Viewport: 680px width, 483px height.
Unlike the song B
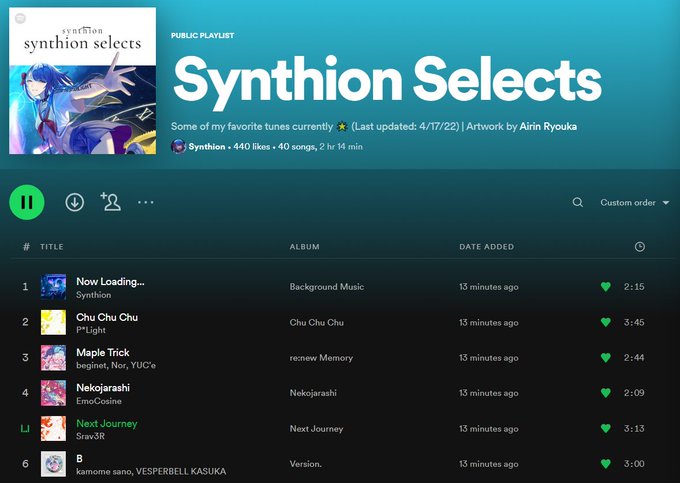click(x=606, y=464)
